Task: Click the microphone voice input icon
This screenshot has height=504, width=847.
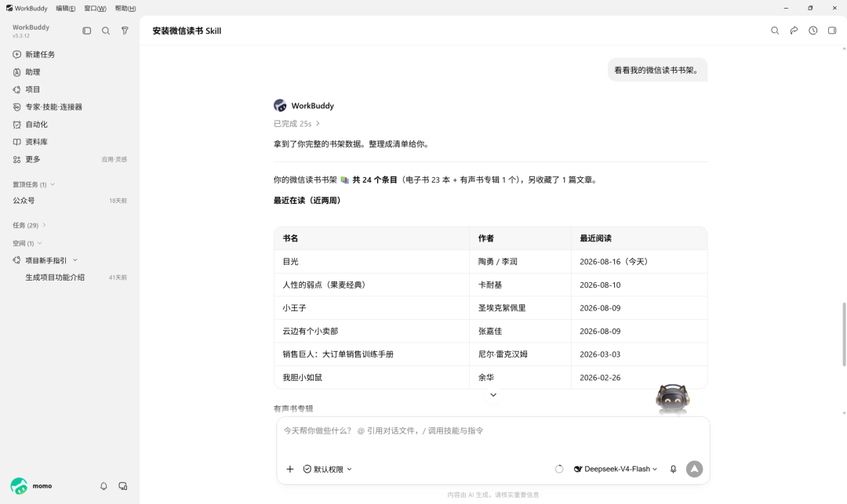Action: (673, 469)
